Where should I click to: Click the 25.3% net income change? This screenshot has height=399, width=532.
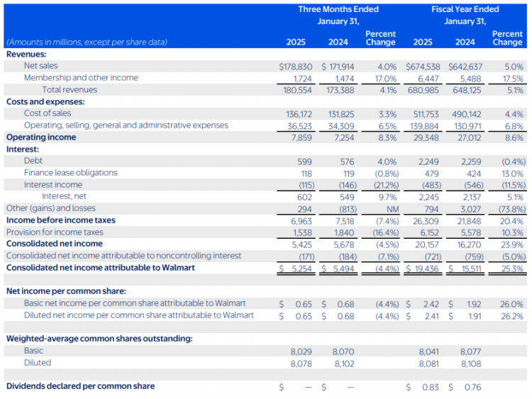point(513,269)
